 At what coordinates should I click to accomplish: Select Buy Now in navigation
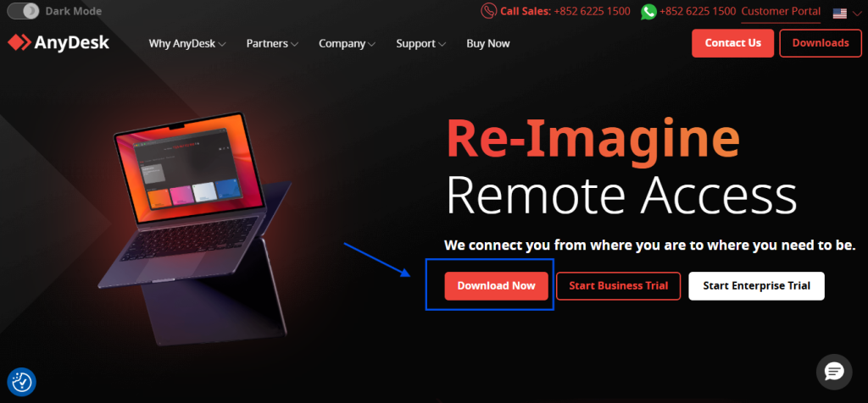[x=488, y=44]
